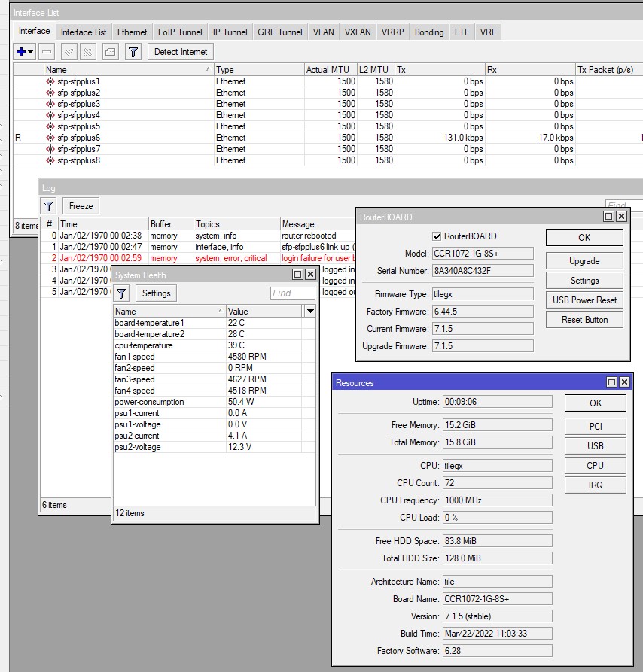Click the filter funnel icon in Interface List
643x672 pixels.
133,52
